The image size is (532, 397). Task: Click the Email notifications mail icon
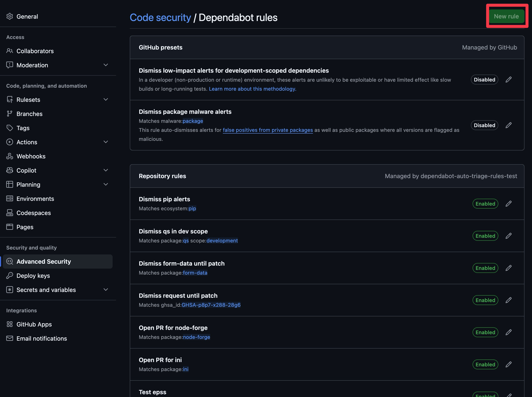click(10, 338)
